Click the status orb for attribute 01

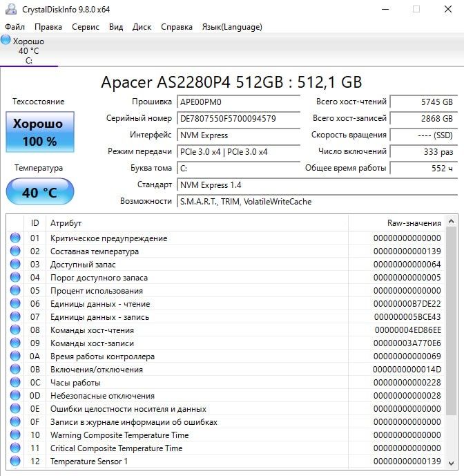[x=15, y=238]
